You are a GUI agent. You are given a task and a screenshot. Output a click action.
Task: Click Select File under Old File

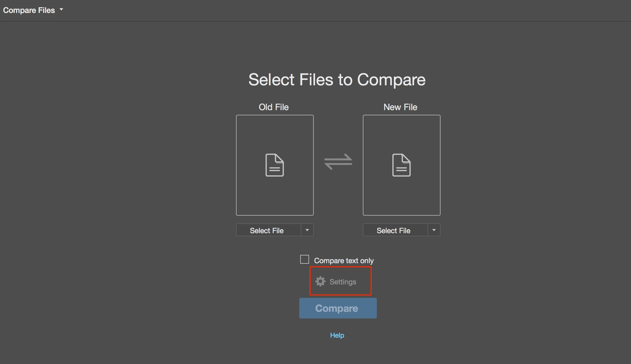[x=268, y=230]
